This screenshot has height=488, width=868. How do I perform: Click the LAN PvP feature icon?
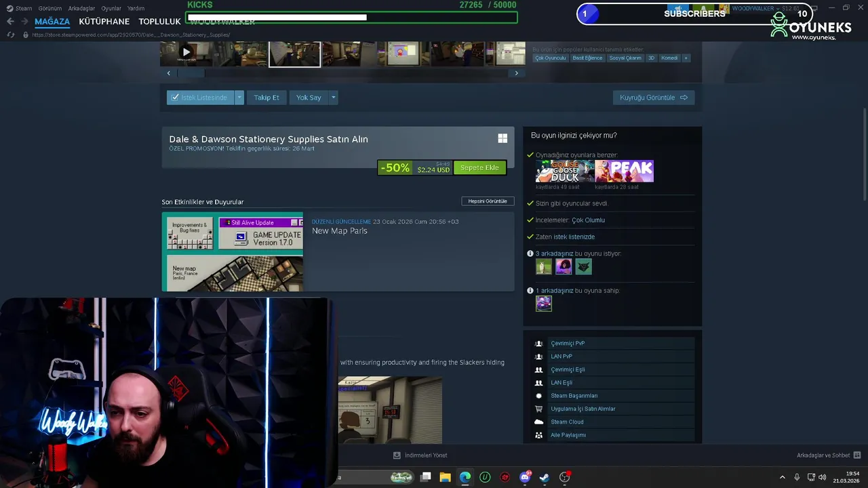538,357
